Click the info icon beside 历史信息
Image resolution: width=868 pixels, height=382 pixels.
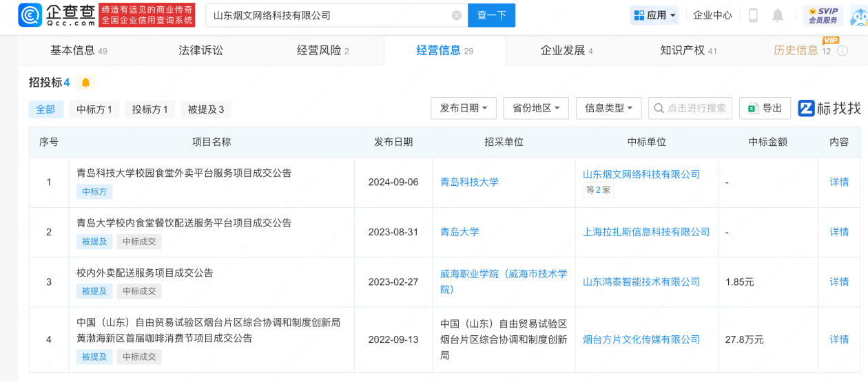(x=843, y=51)
